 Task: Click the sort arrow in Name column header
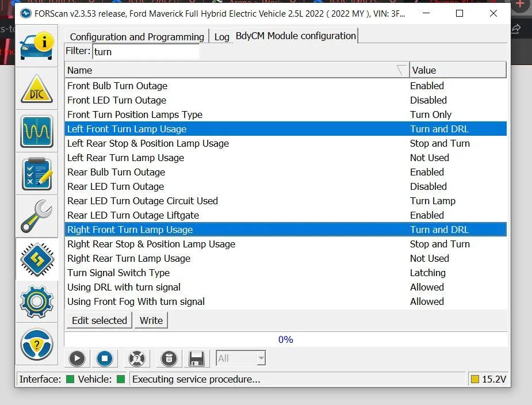tap(401, 70)
